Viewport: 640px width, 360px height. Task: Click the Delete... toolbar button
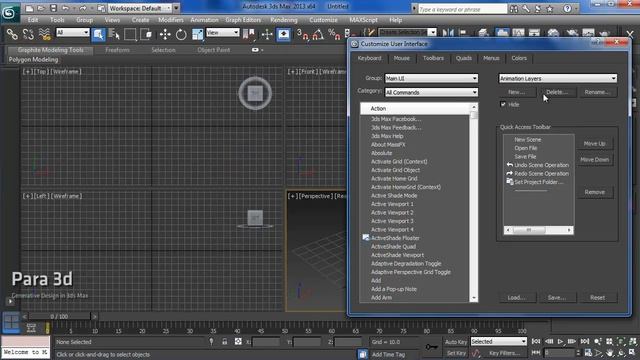coord(558,92)
